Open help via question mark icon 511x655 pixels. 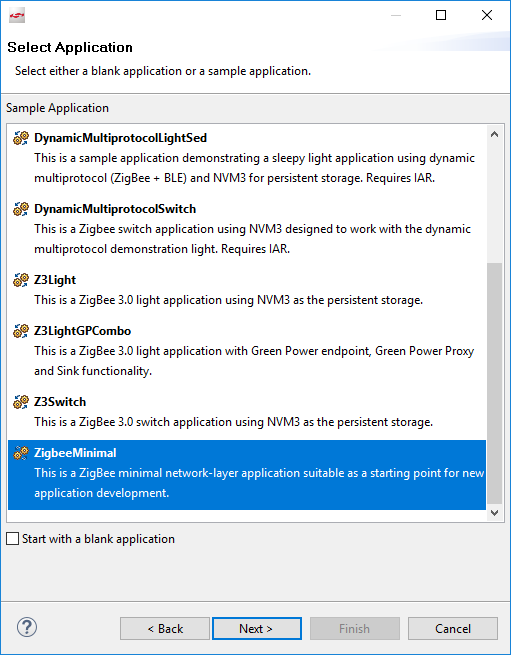[x=27, y=627]
